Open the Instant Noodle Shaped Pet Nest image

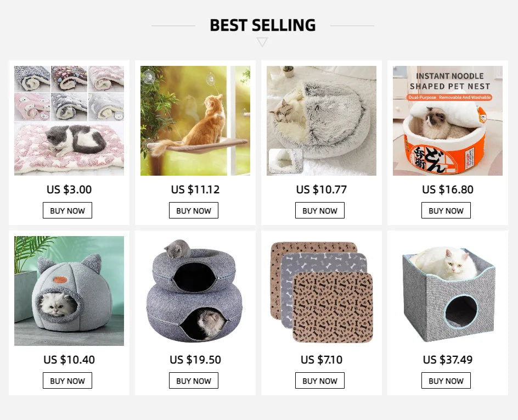(448, 121)
